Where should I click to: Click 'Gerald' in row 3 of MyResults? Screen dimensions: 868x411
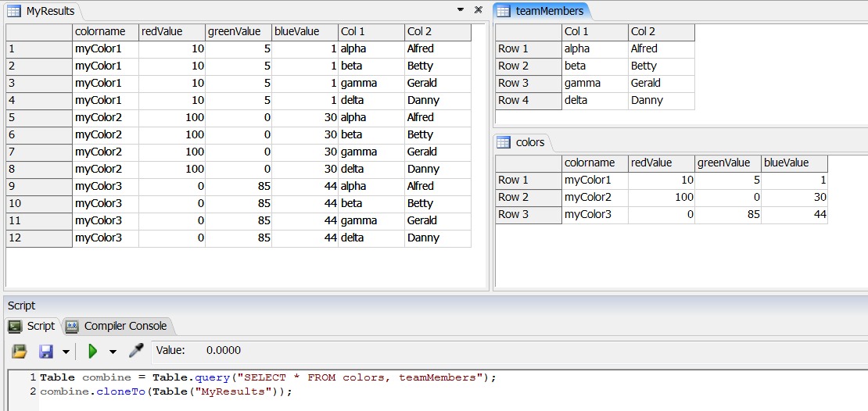(438, 84)
